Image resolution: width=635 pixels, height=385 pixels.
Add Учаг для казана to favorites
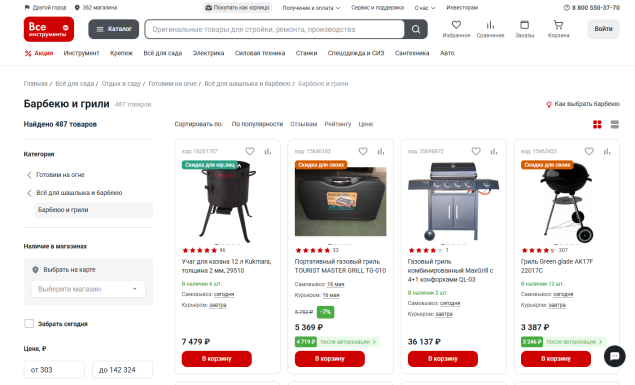click(x=250, y=151)
